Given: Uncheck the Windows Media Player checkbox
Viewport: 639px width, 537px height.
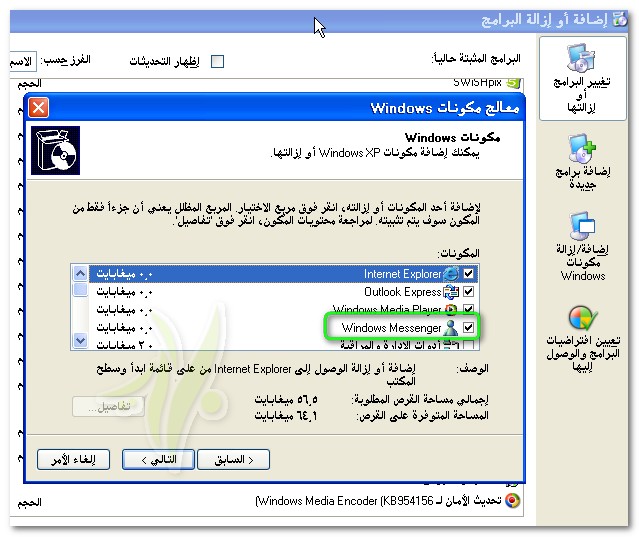Looking at the screenshot, I should [x=469, y=309].
